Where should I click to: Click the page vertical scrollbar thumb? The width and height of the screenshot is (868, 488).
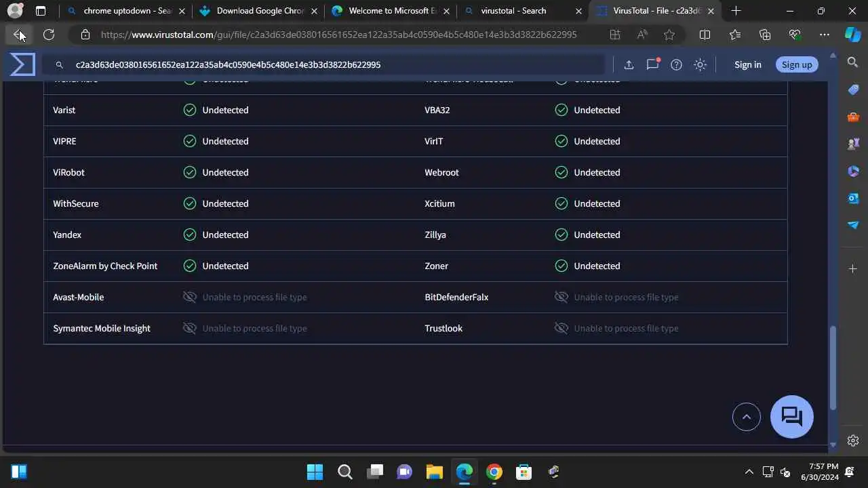(833, 367)
